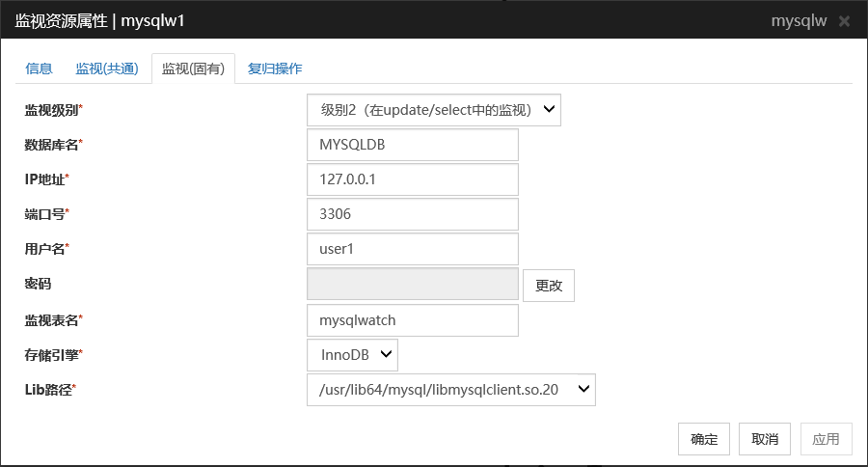Click the 应用 apply button
868x467 pixels.
point(826,439)
